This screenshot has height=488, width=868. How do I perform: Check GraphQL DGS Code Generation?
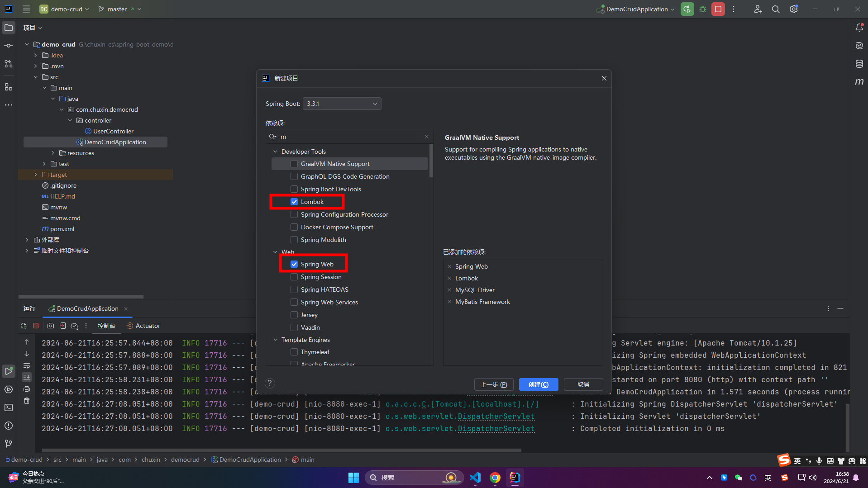294,176
